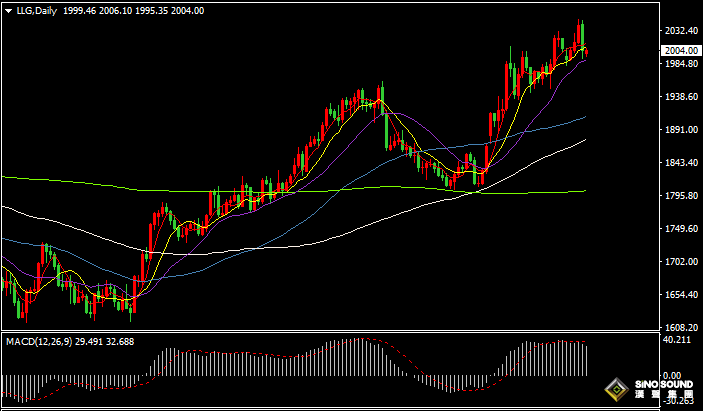Click the 1891.00 price axis label

[680, 130]
